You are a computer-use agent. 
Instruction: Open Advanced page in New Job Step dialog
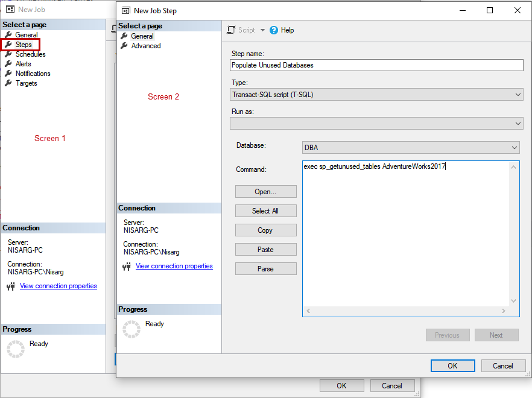pyautogui.click(x=146, y=46)
